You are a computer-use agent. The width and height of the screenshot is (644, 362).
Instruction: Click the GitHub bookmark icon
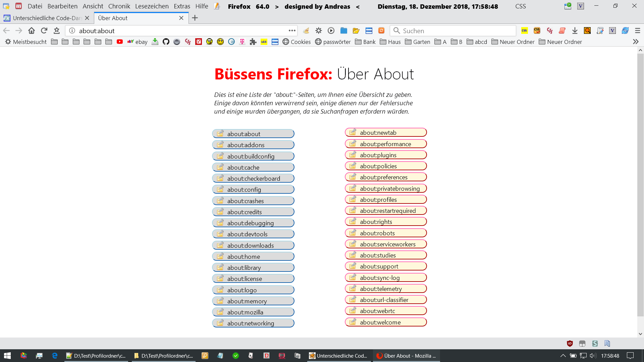tap(166, 42)
